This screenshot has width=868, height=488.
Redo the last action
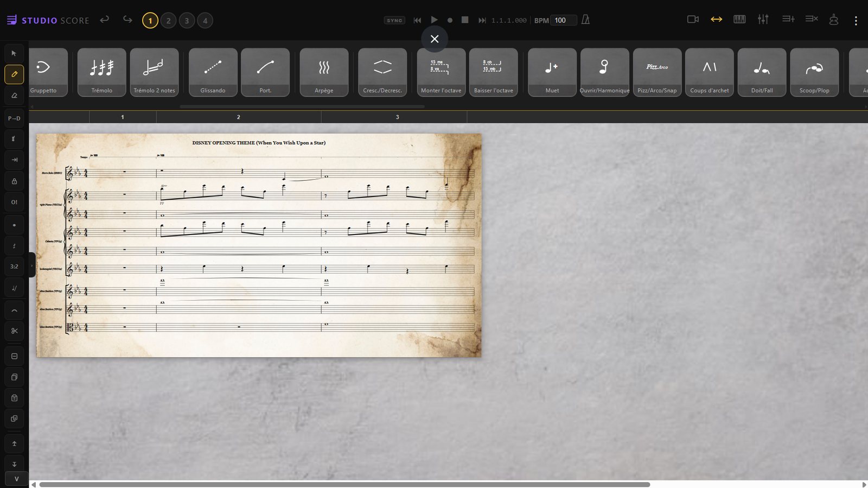point(127,20)
